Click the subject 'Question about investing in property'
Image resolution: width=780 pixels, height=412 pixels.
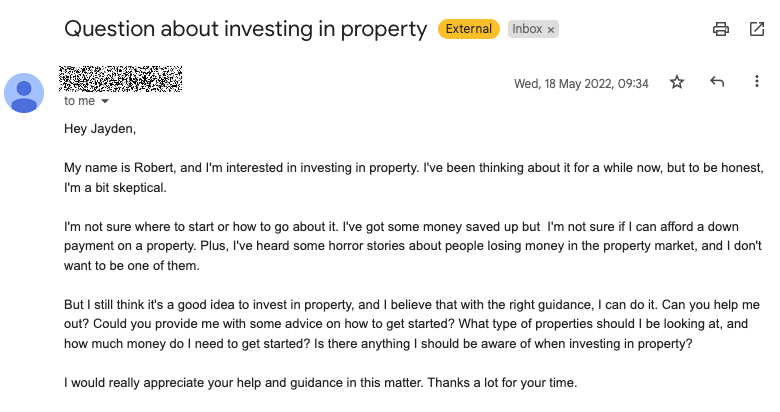point(245,29)
